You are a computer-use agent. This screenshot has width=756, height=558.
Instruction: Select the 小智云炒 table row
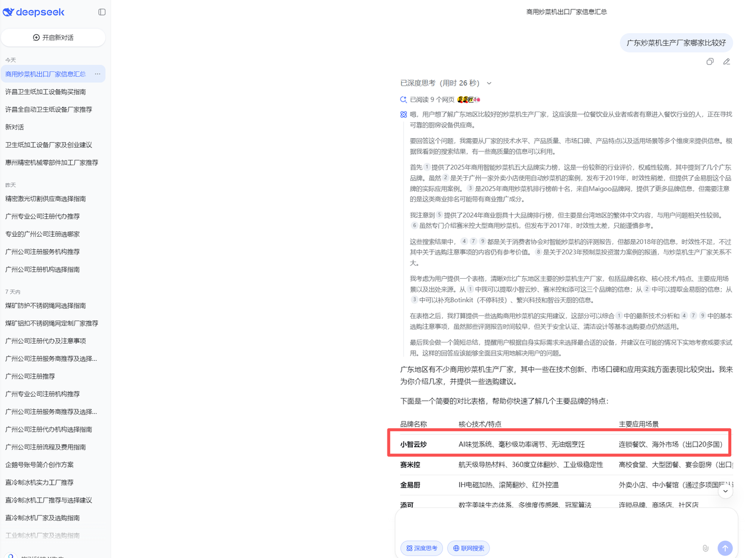559,444
